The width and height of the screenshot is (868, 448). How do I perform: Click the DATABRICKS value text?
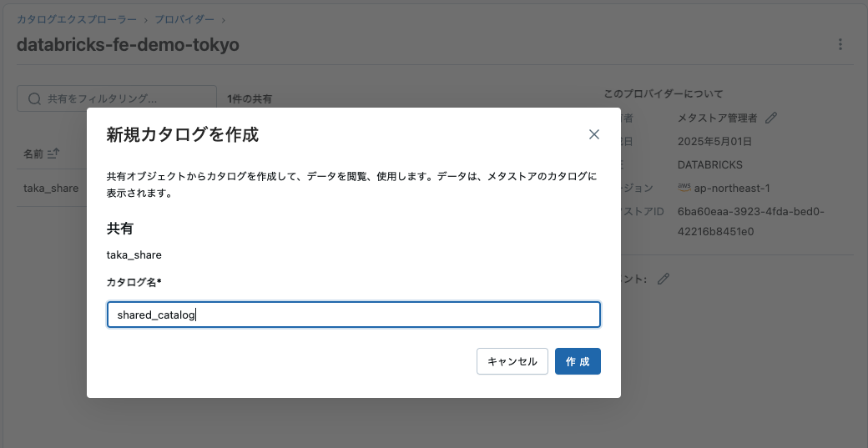coord(710,165)
